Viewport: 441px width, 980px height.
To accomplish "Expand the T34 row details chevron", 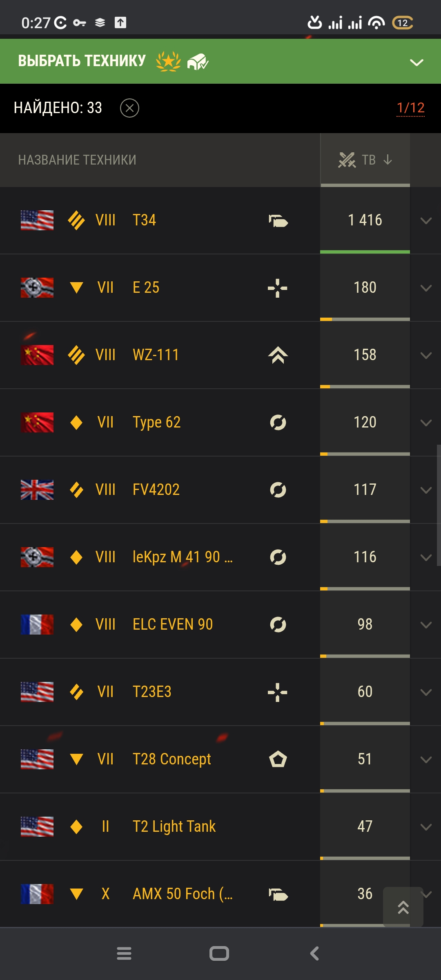I will click(x=426, y=221).
